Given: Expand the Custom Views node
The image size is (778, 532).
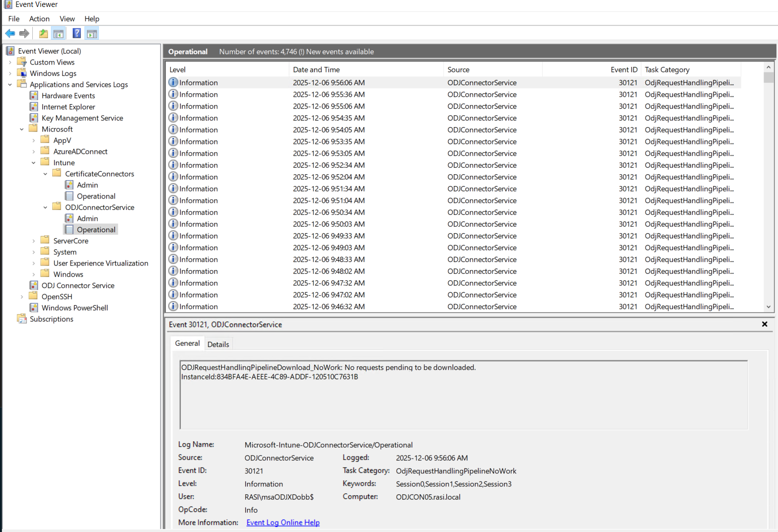Looking at the screenshot, I should point(10,62).
